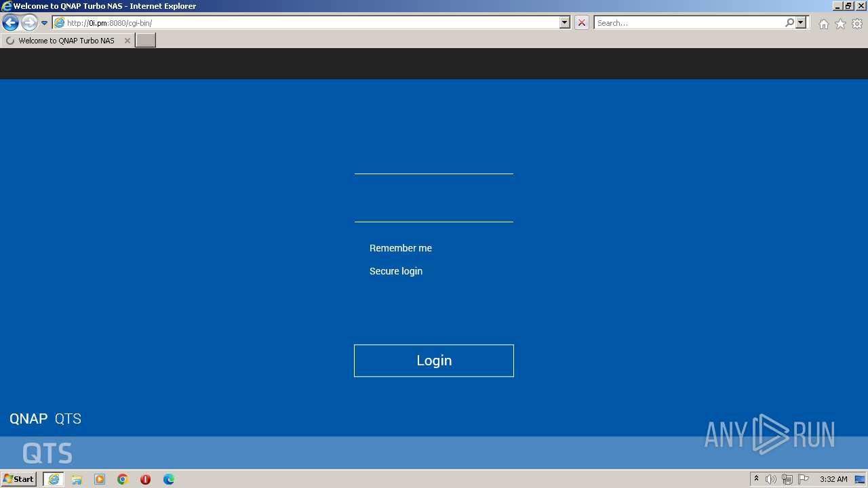The image size is (868, 488).
Task: Click the 3:32 AM clock
Action: point(833,479)
